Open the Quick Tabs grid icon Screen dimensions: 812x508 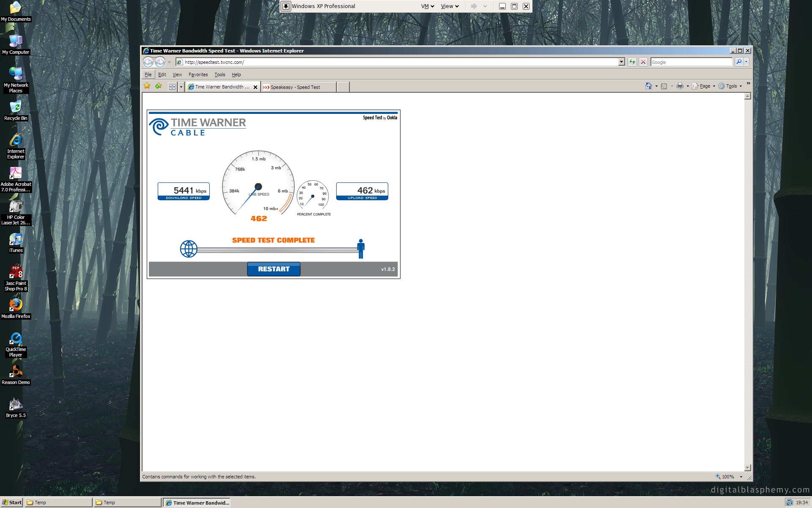pos(172,87)
